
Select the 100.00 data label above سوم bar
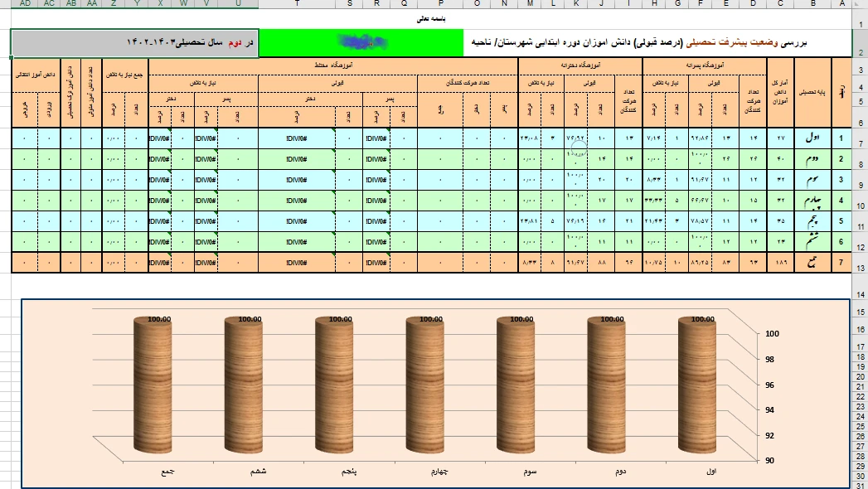click(524, 318)
